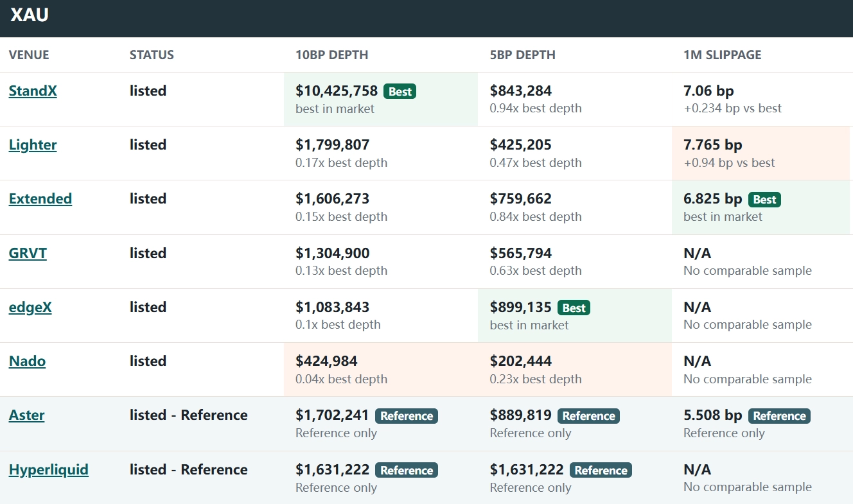
Task: Click No comparable sample in edgeX row
Action: (x=748, y=325)
